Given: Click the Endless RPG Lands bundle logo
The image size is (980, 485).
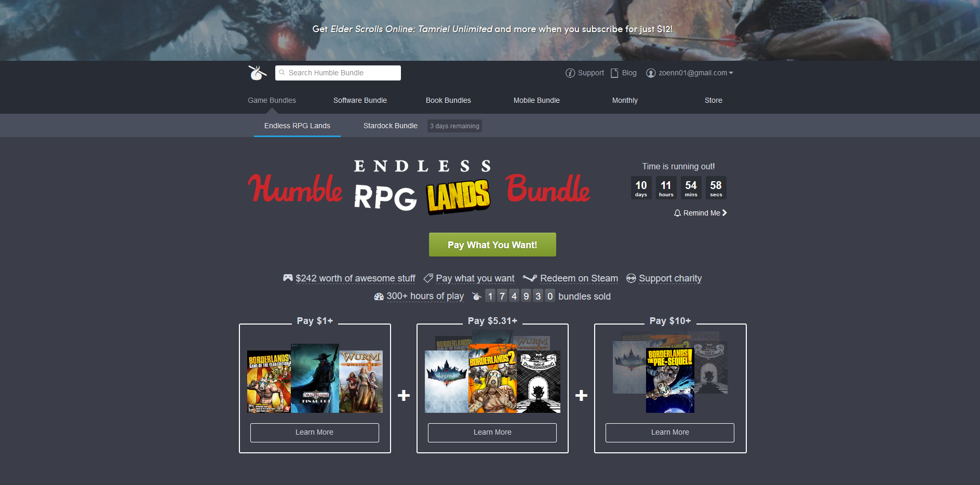Looking at the screenshot, I should tap(419, 187).
